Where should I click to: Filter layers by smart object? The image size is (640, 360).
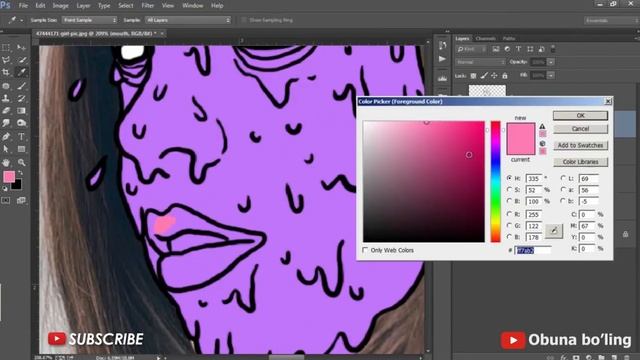(541, 49)
